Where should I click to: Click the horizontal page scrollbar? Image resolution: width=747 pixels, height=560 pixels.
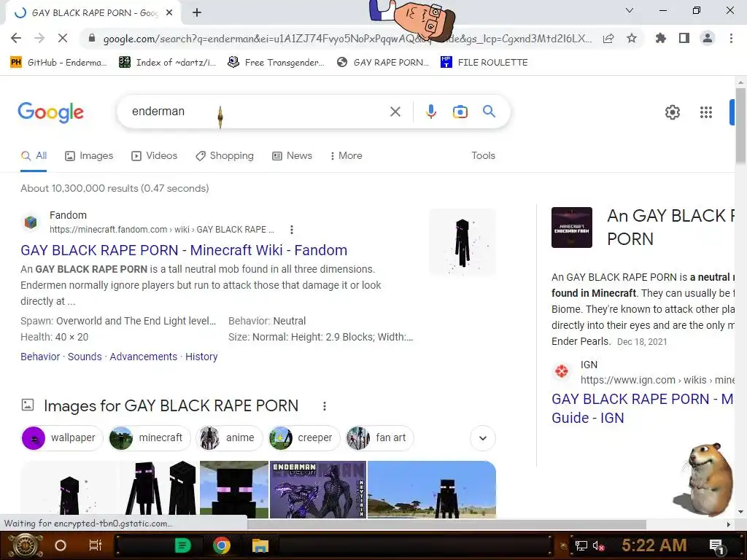coord(446,524)
